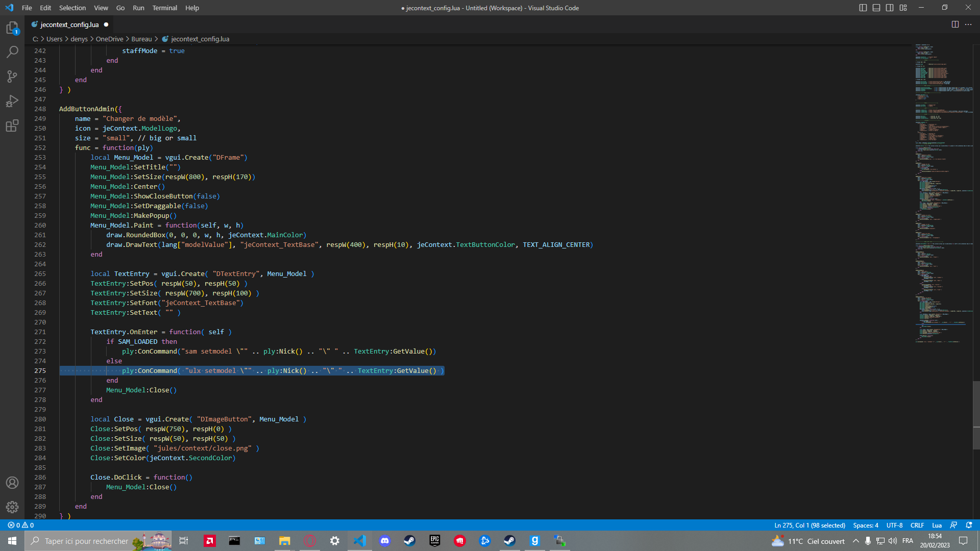Open the Windows Start button

click(x=12, y=541)
